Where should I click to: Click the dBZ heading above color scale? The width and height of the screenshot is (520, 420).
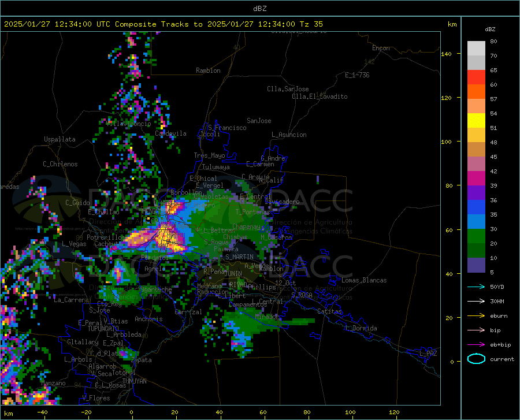(x=490, y=29)
